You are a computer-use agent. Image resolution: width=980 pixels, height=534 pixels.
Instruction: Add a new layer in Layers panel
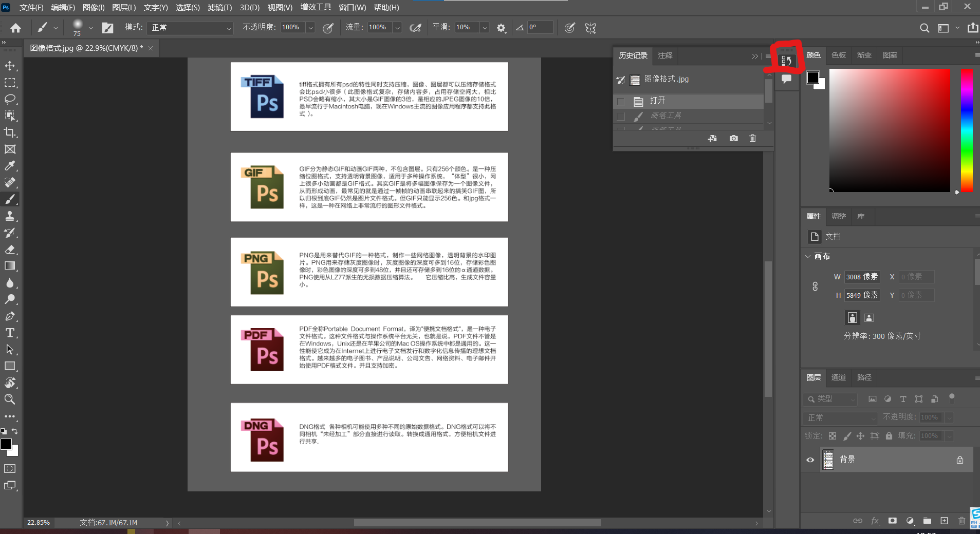coord(945,521)
